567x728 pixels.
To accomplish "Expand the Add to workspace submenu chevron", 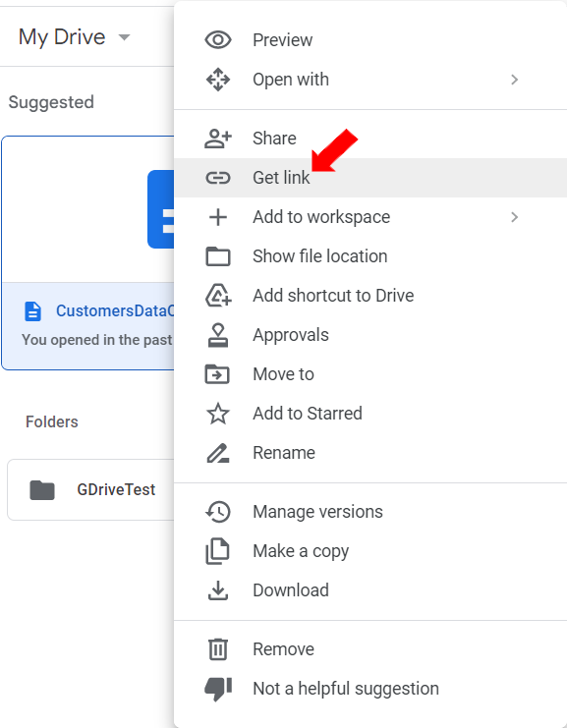I will (514, 217).
